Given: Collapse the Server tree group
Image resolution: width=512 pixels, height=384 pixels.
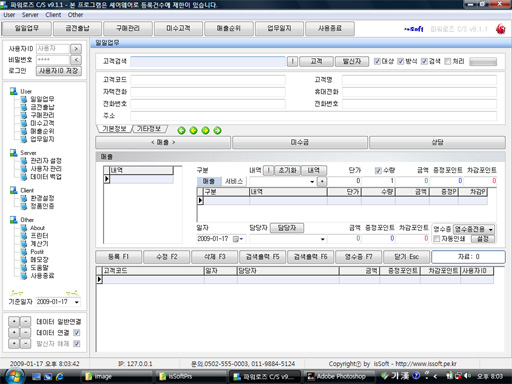Looking at the screenshot, I should [x=14, y=153].
